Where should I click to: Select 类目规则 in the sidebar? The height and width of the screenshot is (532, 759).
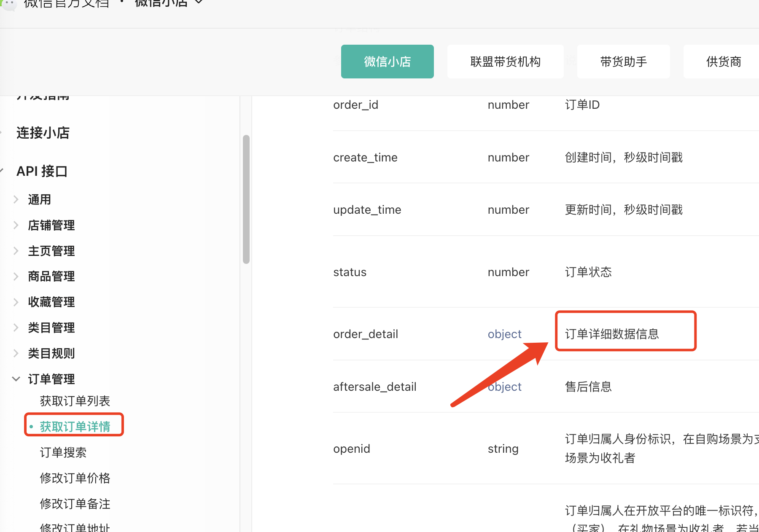pos(51,353)
